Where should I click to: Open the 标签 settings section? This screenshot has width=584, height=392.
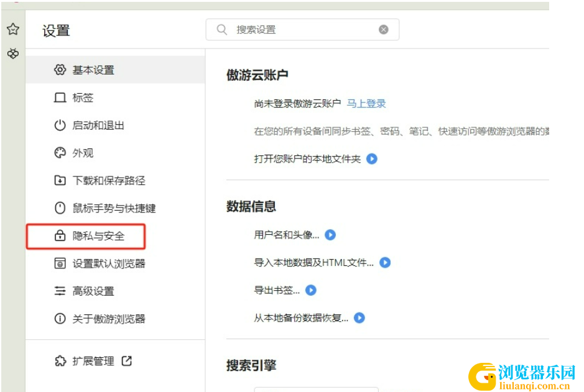(115, 98)
